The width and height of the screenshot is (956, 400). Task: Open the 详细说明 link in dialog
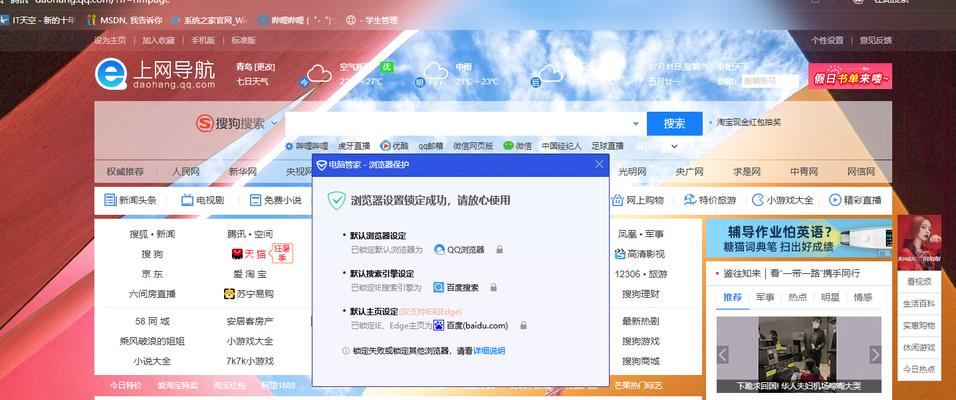[x=490, y=351]
